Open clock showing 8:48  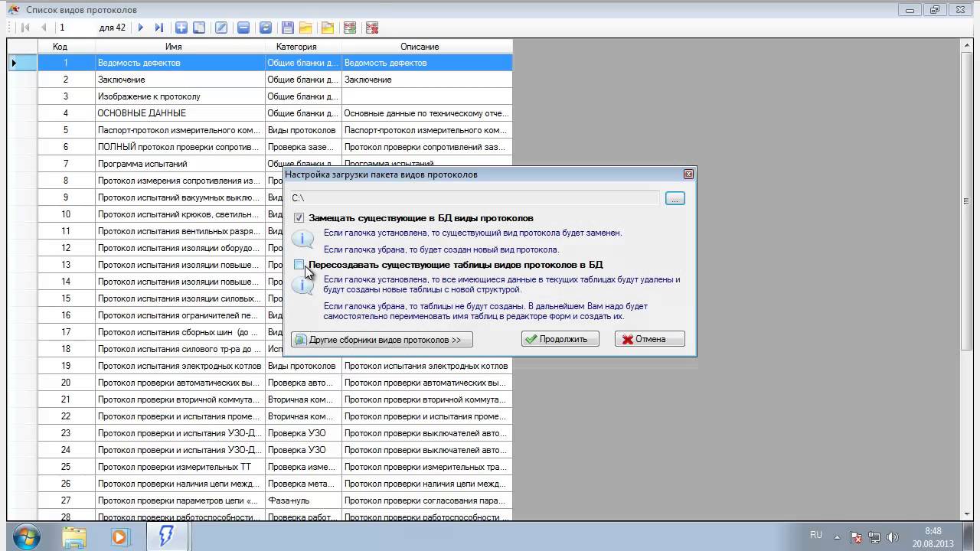[x=933, y=537]
